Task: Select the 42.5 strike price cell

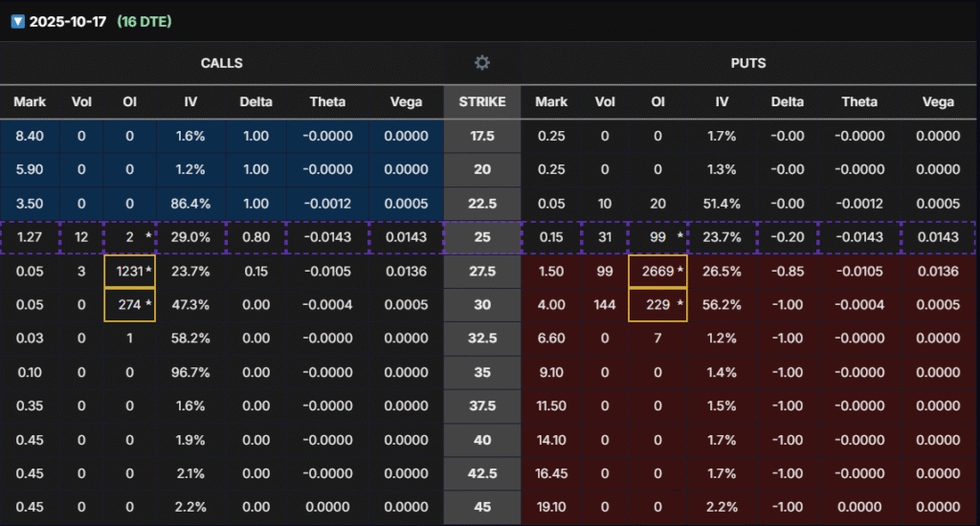Action: tap(482, 473)
